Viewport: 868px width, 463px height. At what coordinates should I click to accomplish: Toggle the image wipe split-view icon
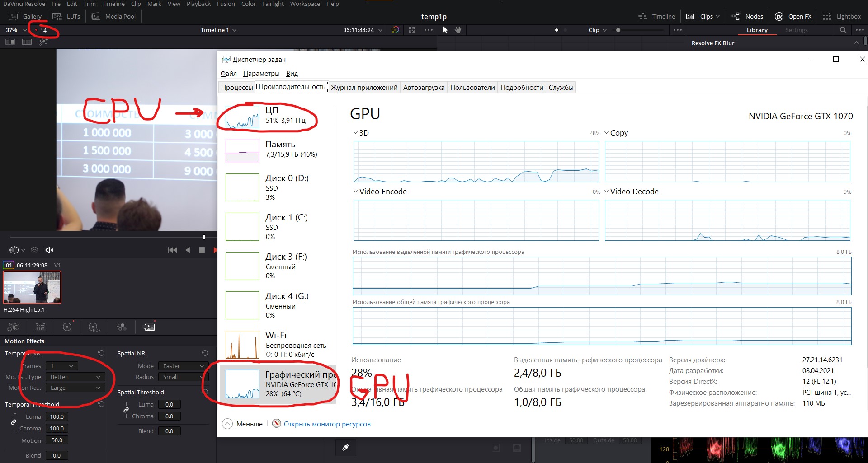click(x=10, y=42)
